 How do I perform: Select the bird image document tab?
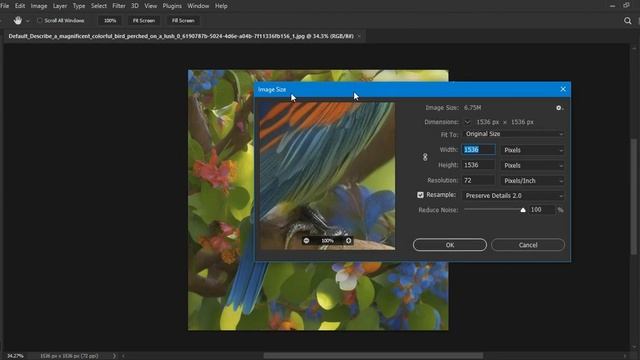tap(181, 36)
